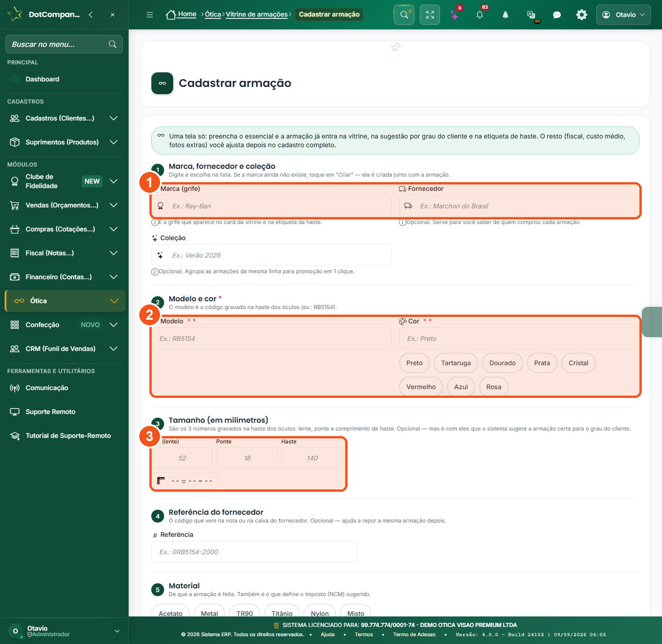
Task: Click the glasses icon next to the page title
Action: (162, 83)
